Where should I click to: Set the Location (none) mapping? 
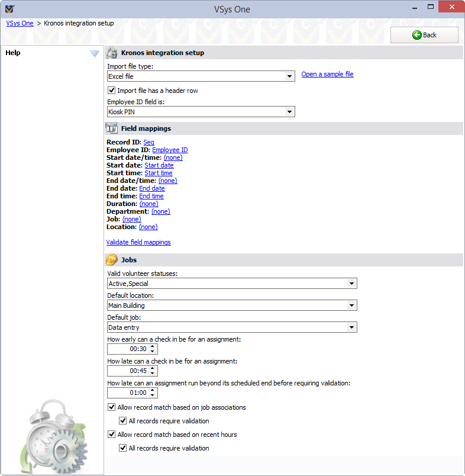(x=148, y=227)
